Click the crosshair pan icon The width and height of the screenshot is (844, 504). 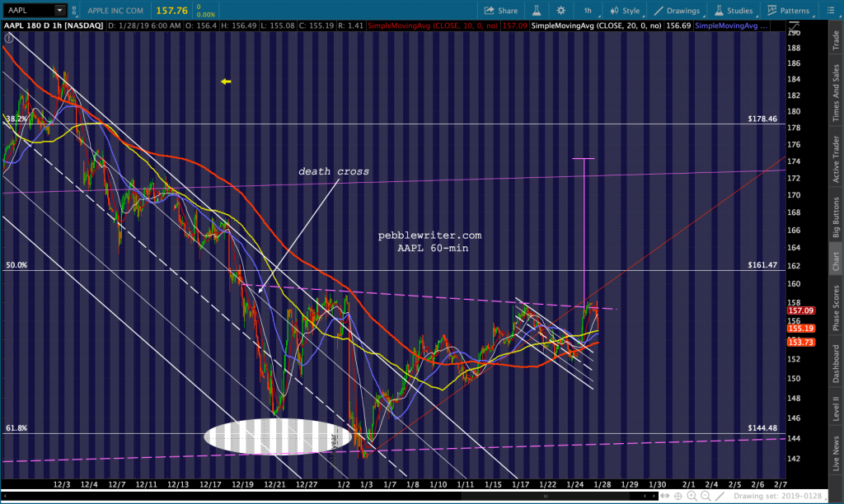pyautogui.click(x=678, y=496)
